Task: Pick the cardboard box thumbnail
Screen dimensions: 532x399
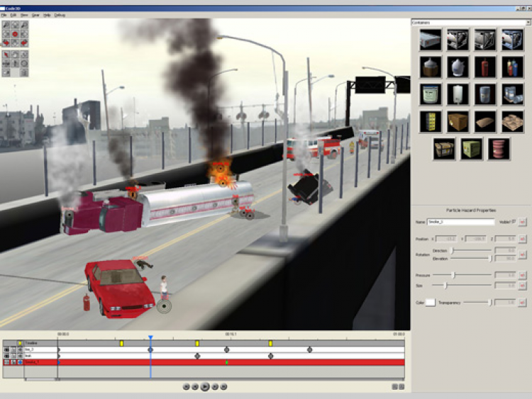Action: [458, 121]
